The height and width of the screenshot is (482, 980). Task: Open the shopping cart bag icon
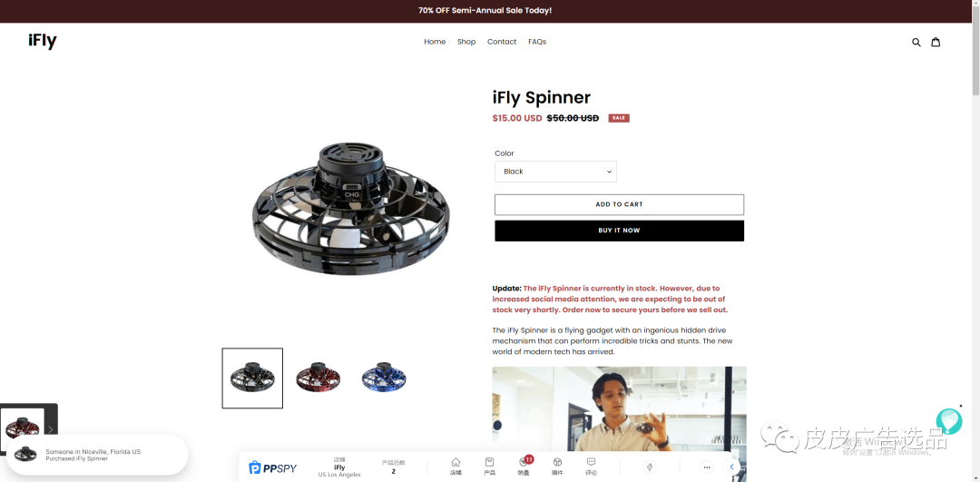coord(936,42)
